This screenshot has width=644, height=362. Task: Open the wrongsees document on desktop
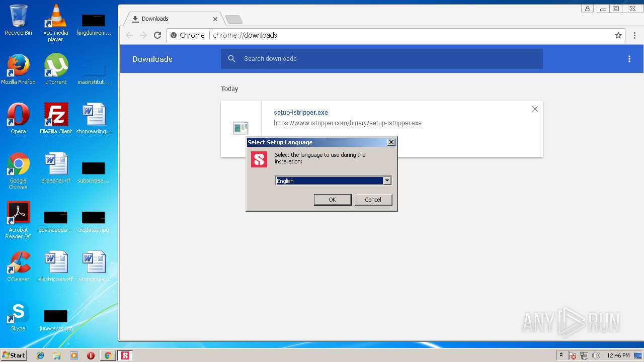click(94, 266)
